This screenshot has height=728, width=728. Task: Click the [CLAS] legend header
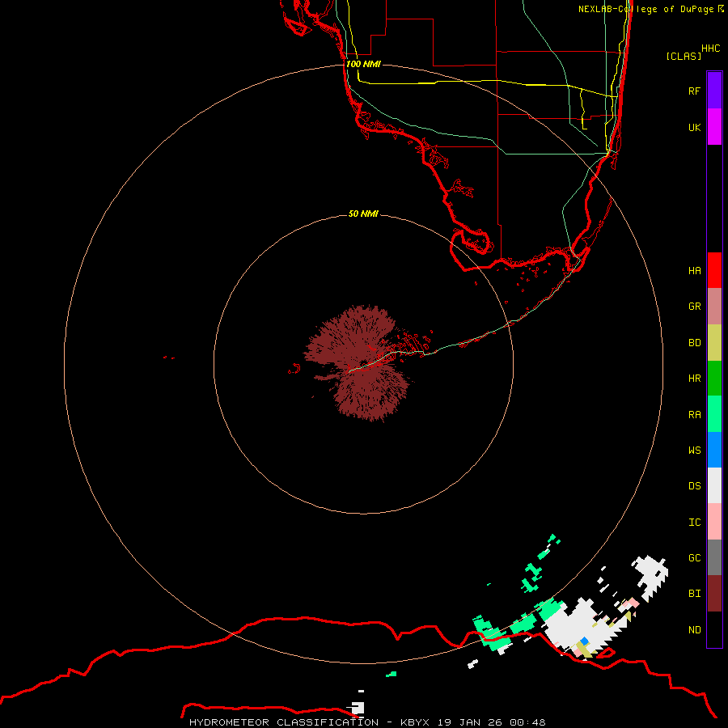[x=684, y=56]
